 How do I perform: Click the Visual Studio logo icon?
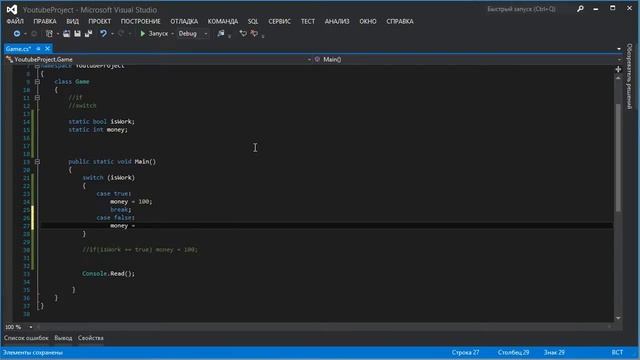(x=12, y=9)
